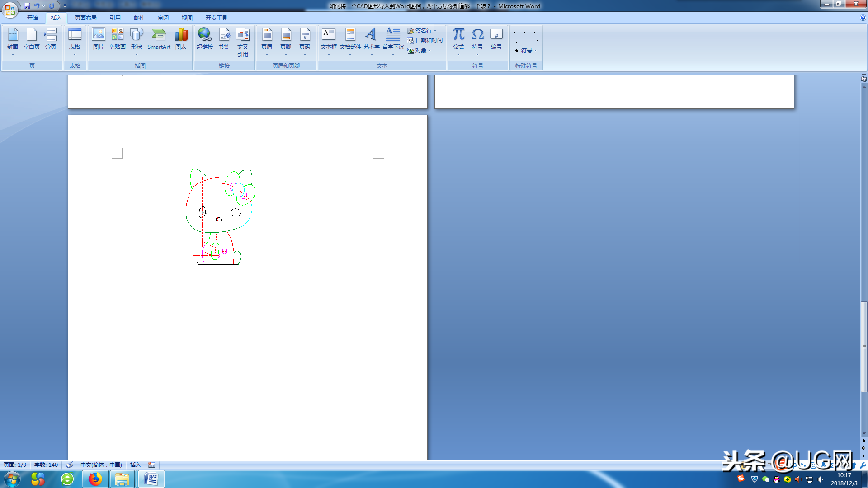Viewport: 868px width, 488px height.
Task: Open the 公式 equation dropdown
Action: (x=458, y=54)
